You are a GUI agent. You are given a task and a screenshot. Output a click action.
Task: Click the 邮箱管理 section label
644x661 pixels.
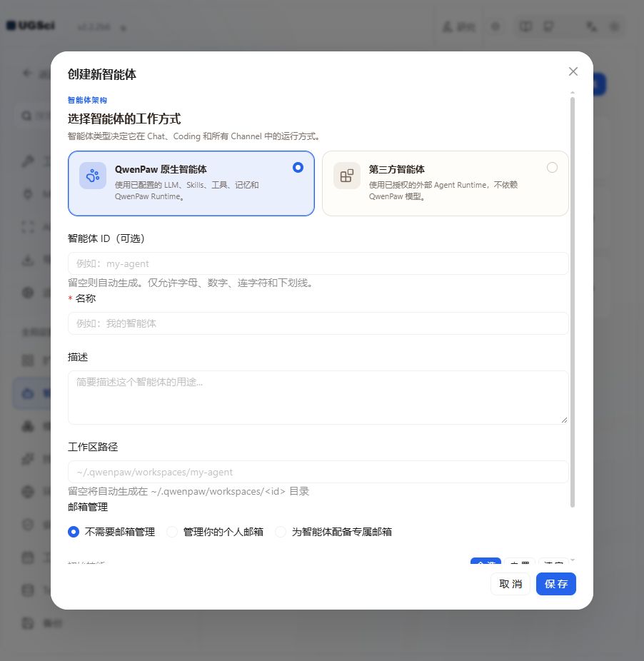88,507
